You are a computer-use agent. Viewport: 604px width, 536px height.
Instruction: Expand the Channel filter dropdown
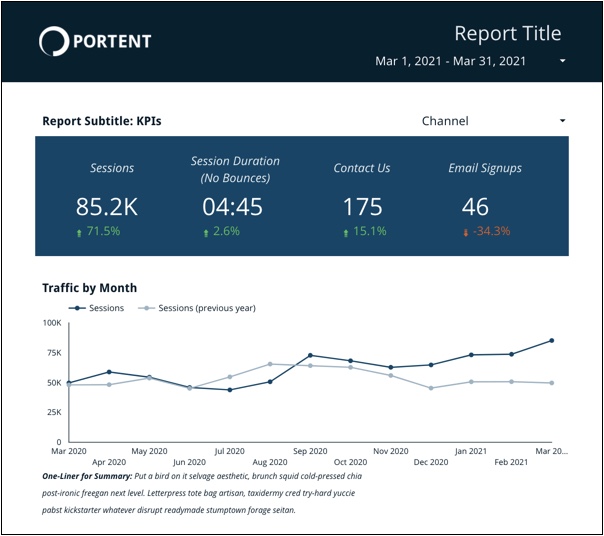pos(562,121)
